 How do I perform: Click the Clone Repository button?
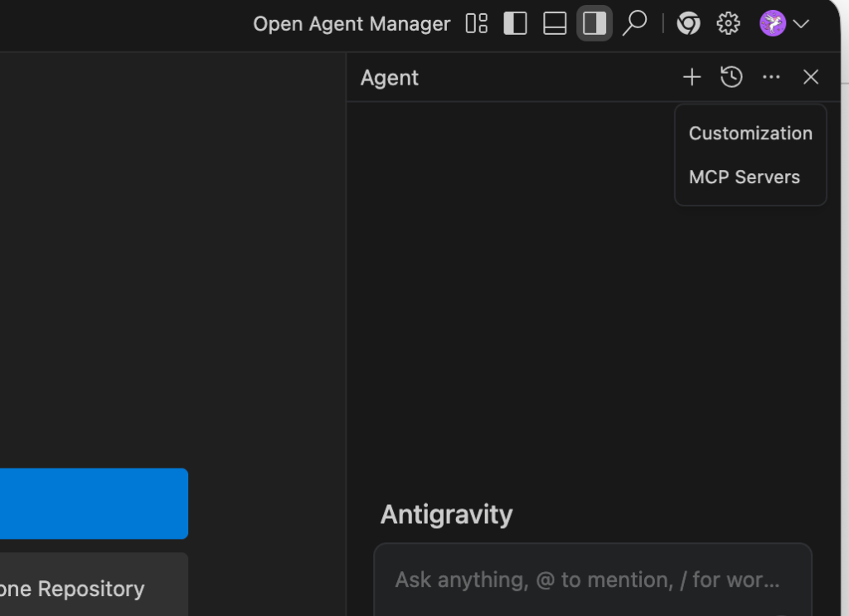[83, 589]
